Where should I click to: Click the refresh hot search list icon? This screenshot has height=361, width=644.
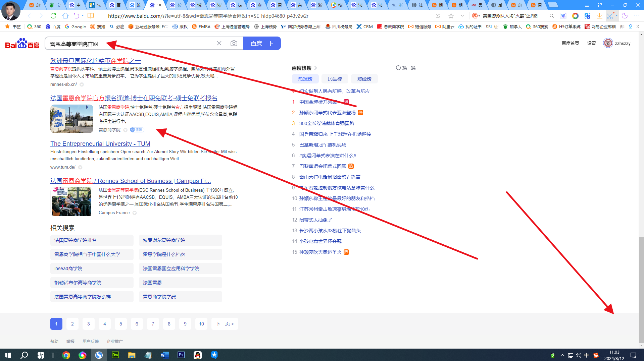[x=398, y=68]
